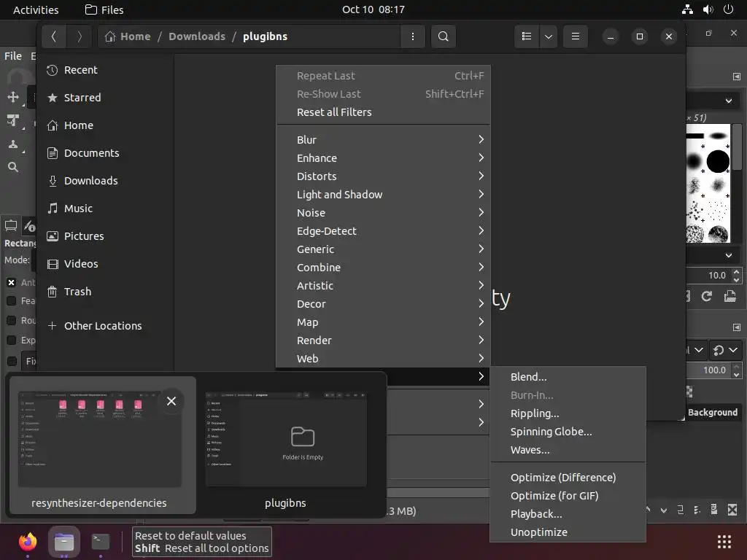Click GIMP delete layer X icon
The height and width of the screenshot is (560, 747).
coord(732,510)
